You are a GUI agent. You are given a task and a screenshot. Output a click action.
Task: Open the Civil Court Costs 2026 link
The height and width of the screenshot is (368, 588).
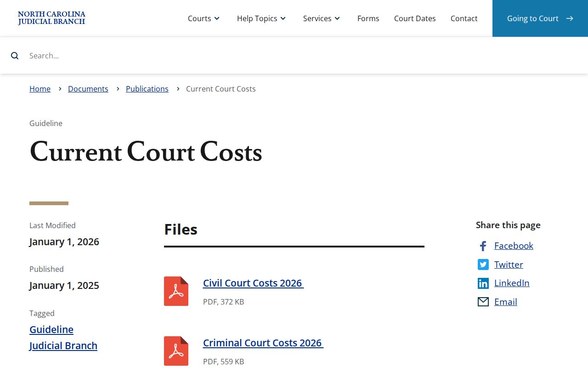tap(253, 283)
